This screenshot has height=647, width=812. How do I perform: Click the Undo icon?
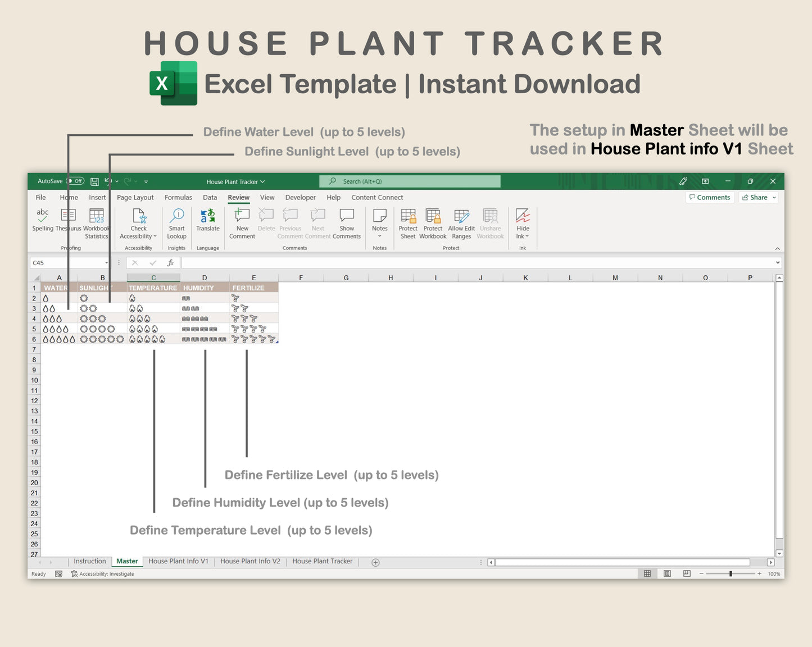point(108,181)
